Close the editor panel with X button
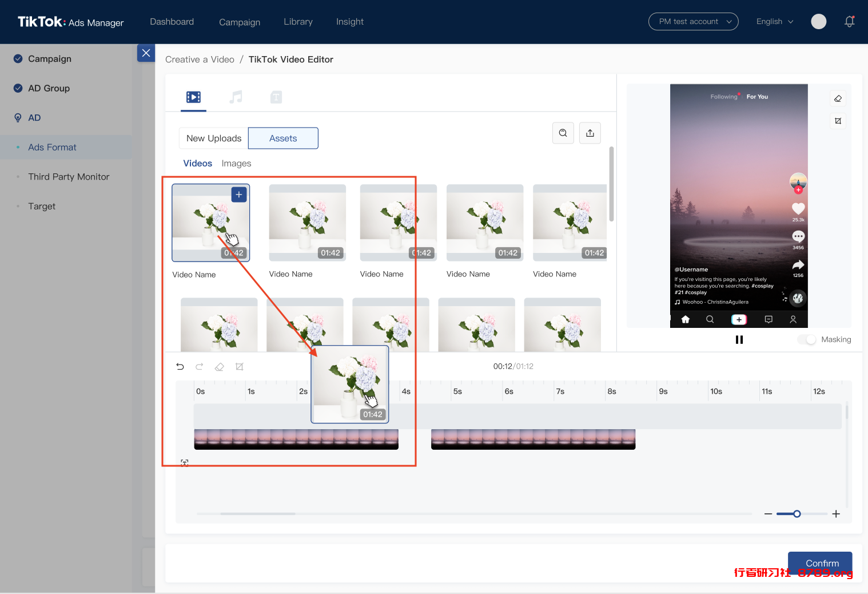868x594 pixels. click(146, 53)
